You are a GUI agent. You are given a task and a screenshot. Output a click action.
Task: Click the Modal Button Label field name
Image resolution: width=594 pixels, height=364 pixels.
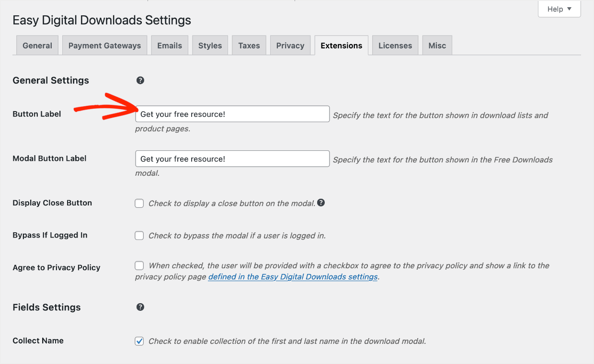click(50, 159)
